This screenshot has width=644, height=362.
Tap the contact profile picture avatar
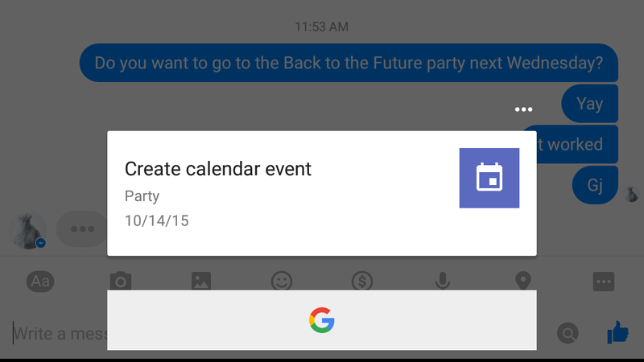click(x=27, y=231)
